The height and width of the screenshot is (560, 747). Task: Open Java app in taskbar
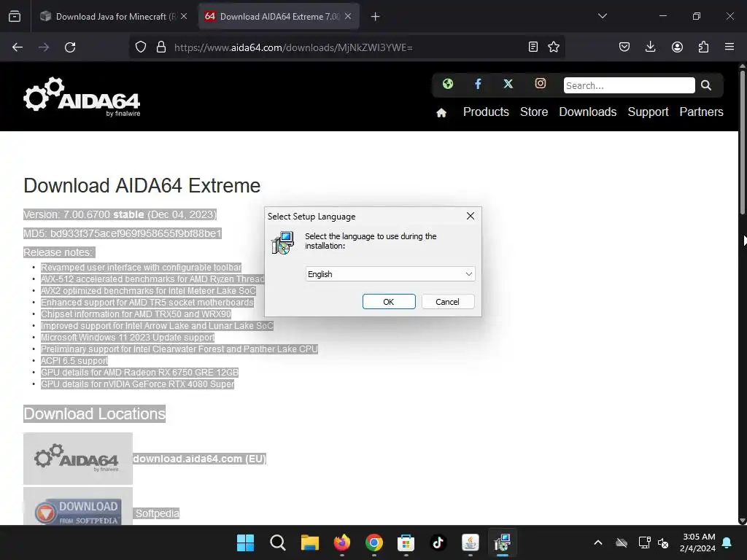[x=471, y=542]
